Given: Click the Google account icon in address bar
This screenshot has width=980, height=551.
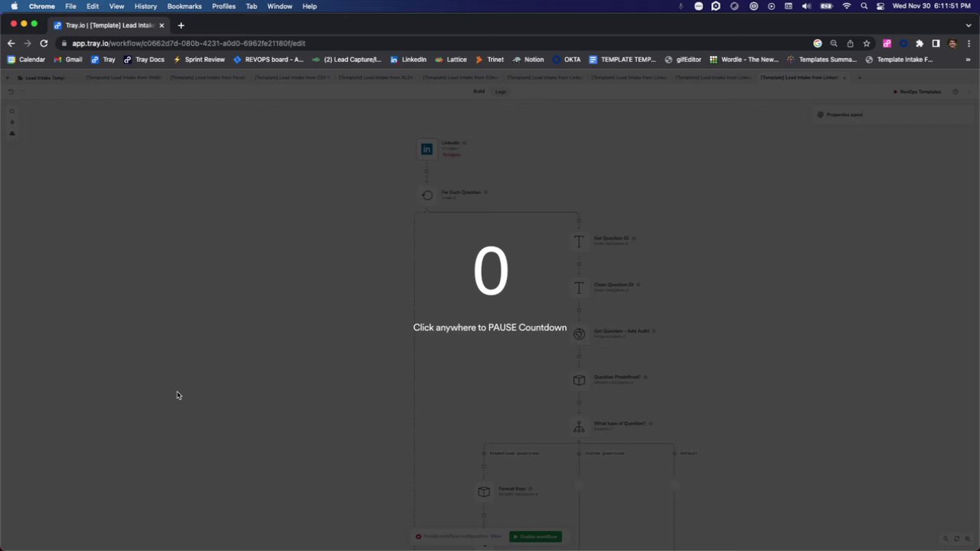Looking at the screenshot, I should (x=818, y=44).
